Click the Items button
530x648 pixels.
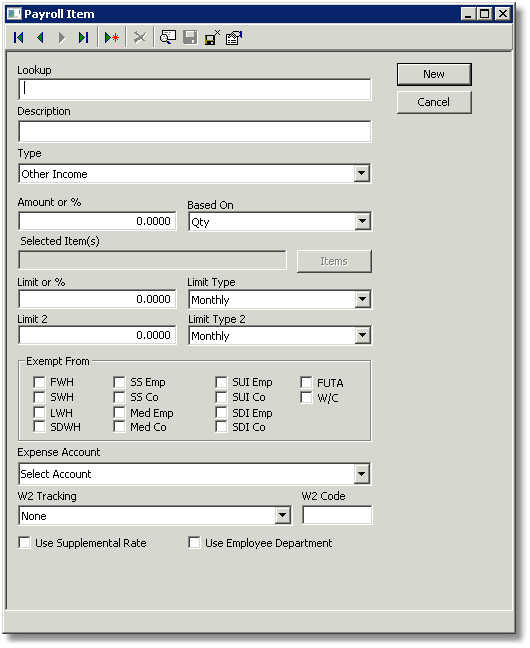334,261
